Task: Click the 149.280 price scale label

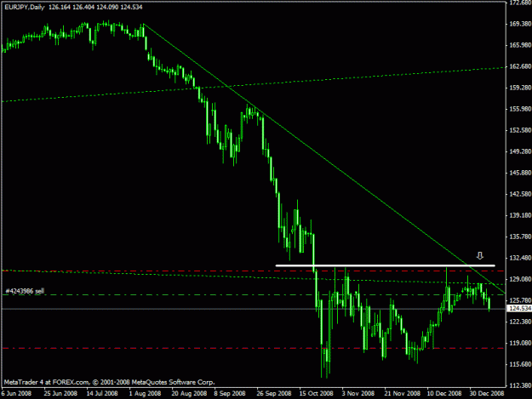Action: tap(520, 151)
